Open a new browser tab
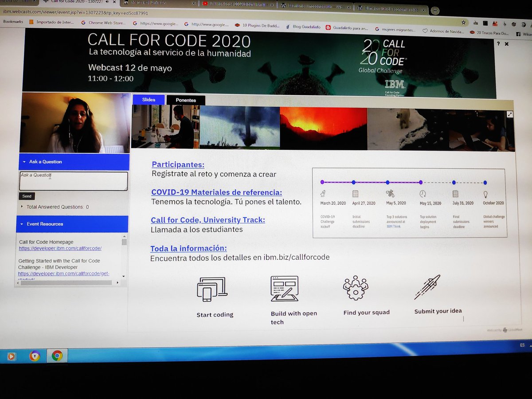 [x=435, y=10]
